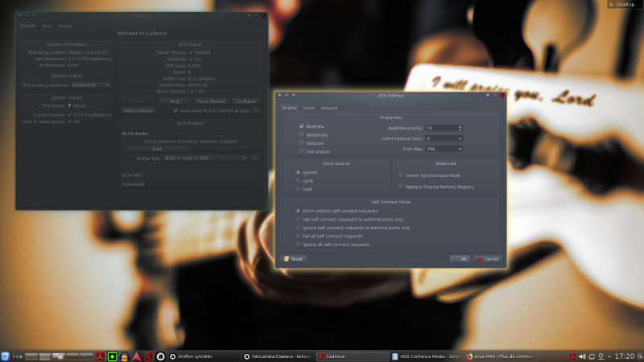
Task: Open the volume speaker tray icon
Action: point(582,356)
